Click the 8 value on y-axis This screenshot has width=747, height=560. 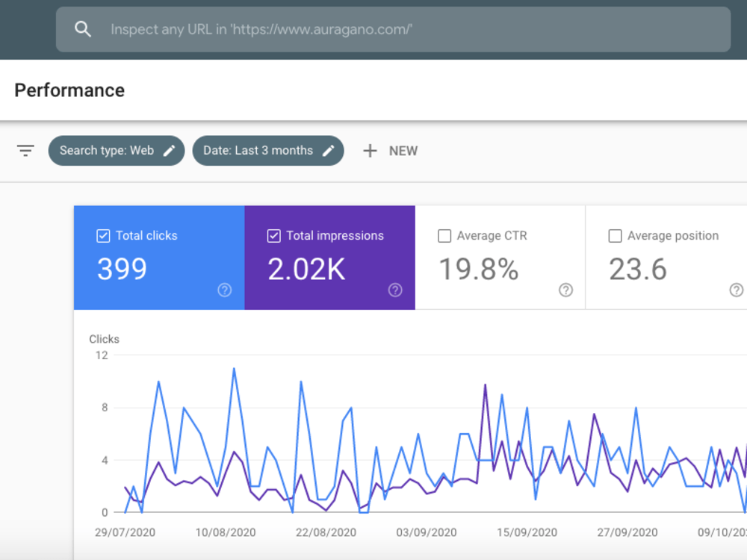click(x=105, y=408)
